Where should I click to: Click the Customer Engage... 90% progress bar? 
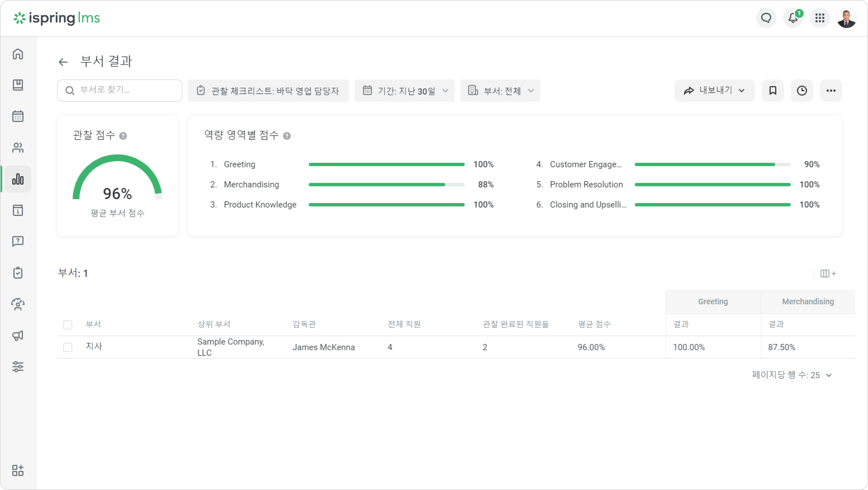point(713,164)
